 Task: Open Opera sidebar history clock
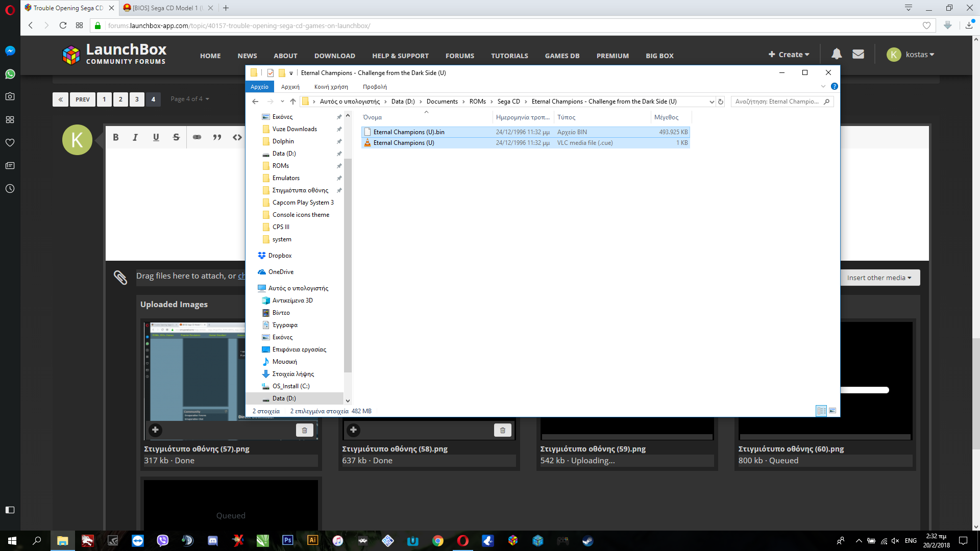click(x=10, y=189)
